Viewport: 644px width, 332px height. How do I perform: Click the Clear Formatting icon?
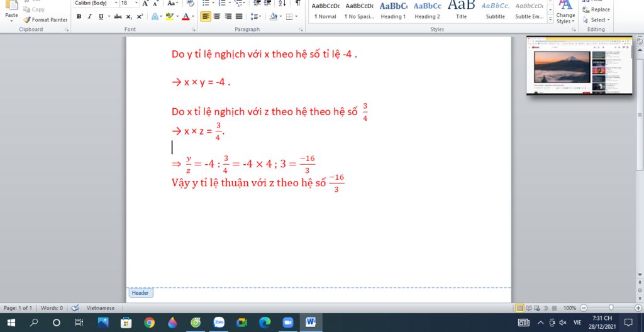[x=190, y=3]
